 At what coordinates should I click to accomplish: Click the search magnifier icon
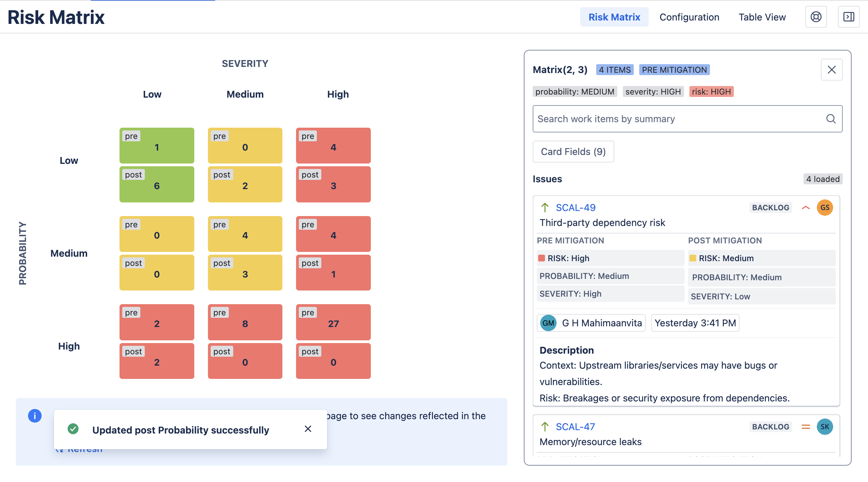tap(831, 119)
